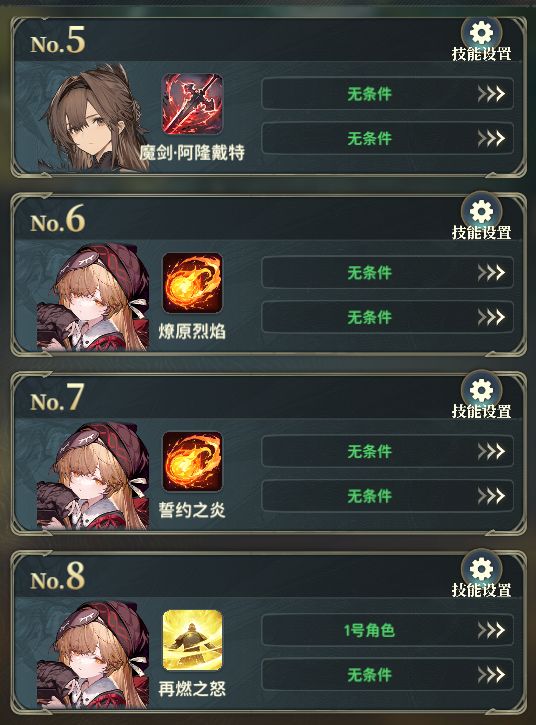The height and width of the screenshot is (725, 536).
Task: Select the 魔剑·阿隆戴特 red sword skill icon
Action: (192, 104)
